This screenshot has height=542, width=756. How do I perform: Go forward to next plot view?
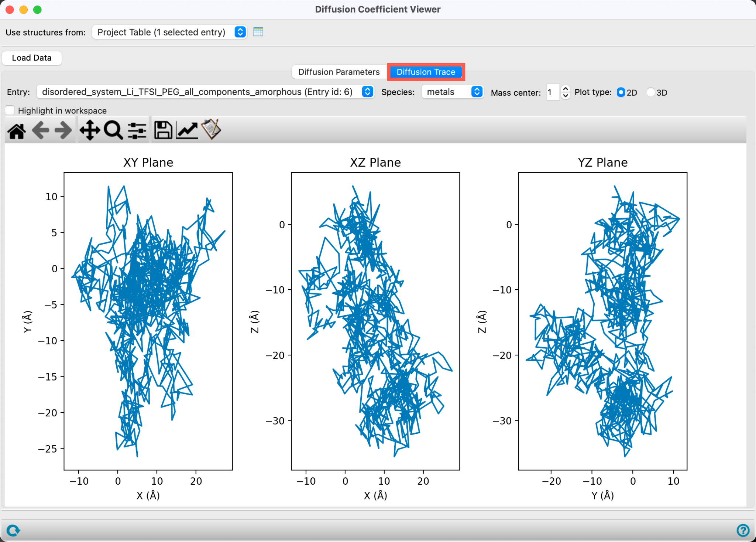point(63,130)
